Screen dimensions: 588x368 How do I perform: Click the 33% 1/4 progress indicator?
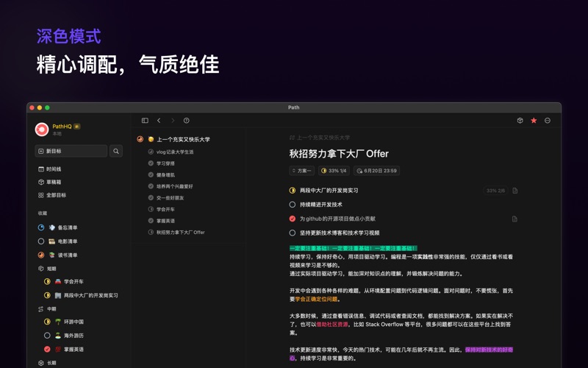point(334,171)
